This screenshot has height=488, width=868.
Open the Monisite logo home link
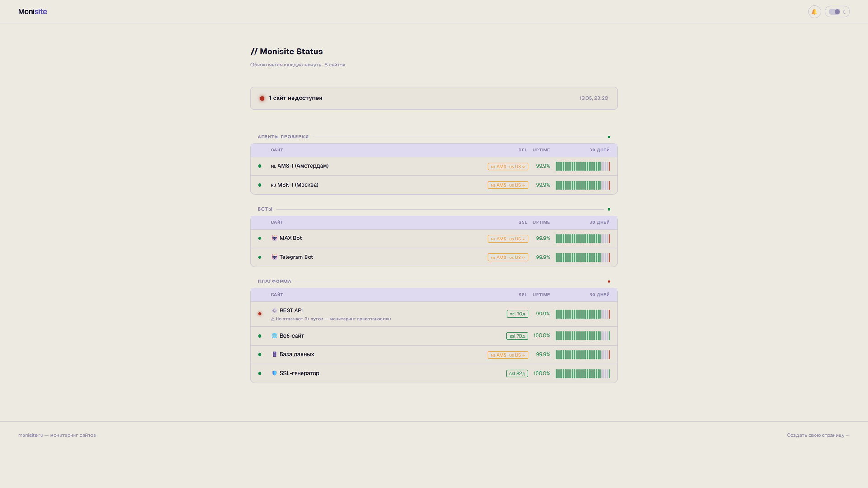[x=33, y=12]
